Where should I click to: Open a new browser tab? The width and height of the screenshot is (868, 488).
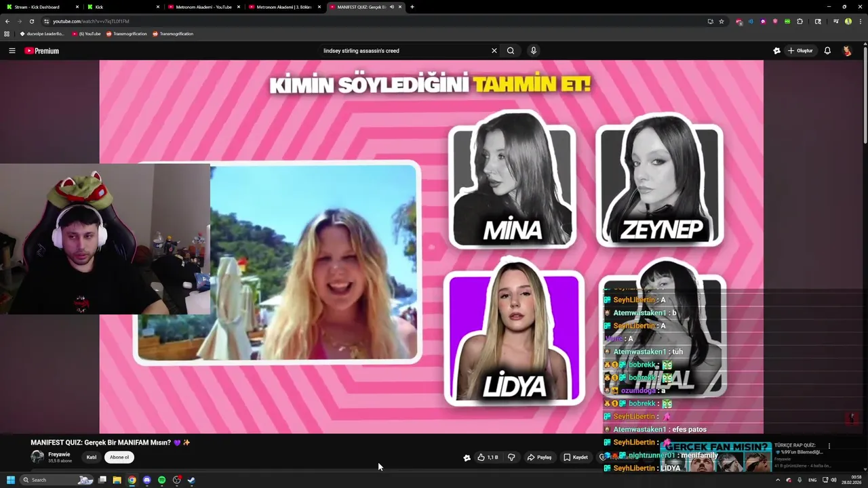pos(412,7)
